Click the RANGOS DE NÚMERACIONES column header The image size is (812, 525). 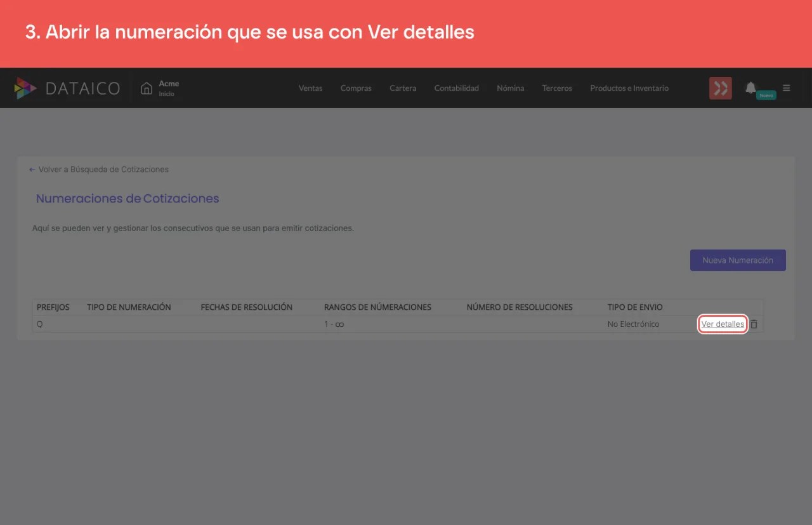(x=377, y=307)
